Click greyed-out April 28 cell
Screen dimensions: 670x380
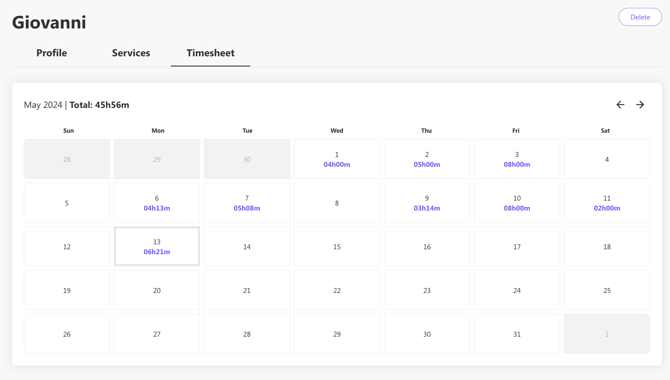67,159
